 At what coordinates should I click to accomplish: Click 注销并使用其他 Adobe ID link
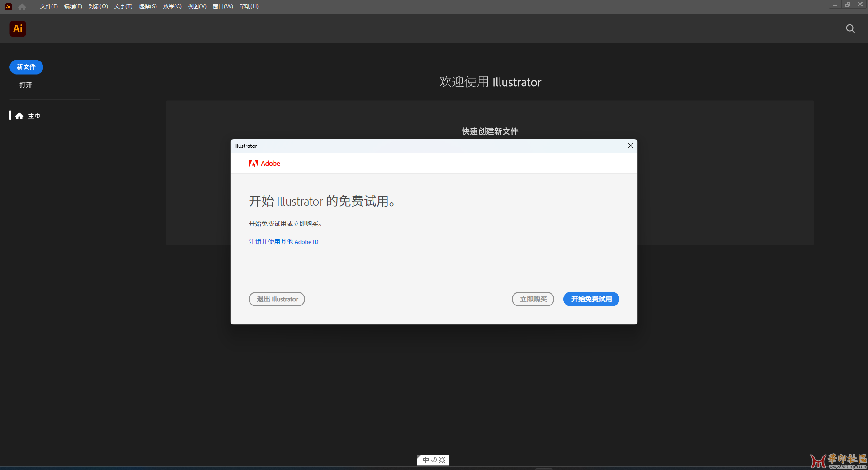(283, 242)
